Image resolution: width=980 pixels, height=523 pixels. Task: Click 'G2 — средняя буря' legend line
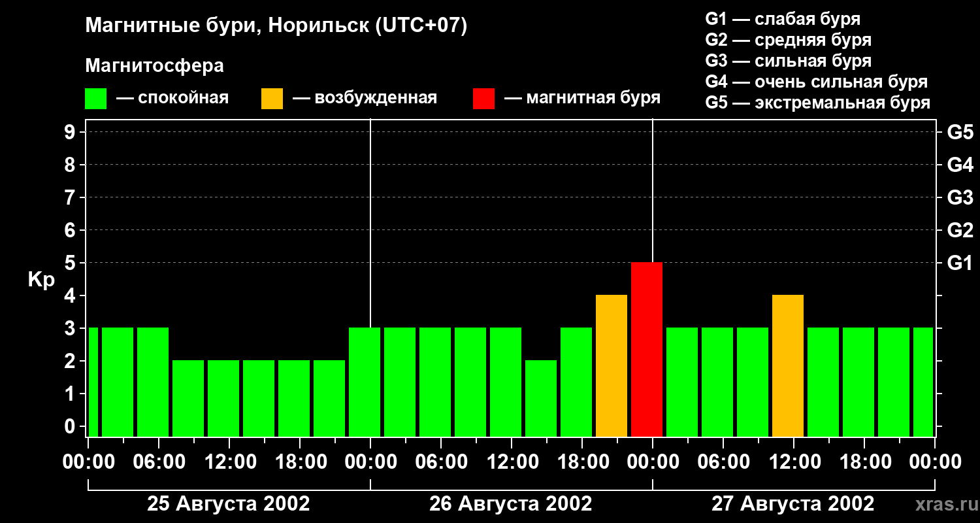(788, 40)
